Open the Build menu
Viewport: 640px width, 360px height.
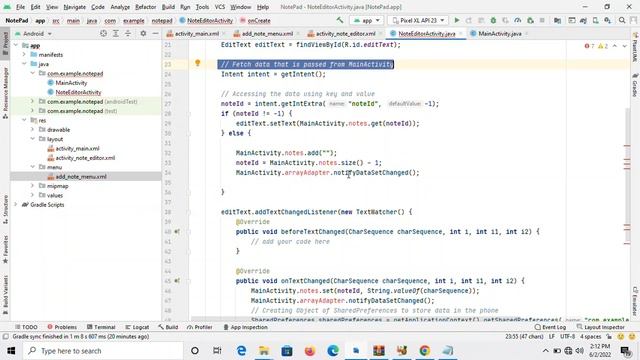coord(168,7)
